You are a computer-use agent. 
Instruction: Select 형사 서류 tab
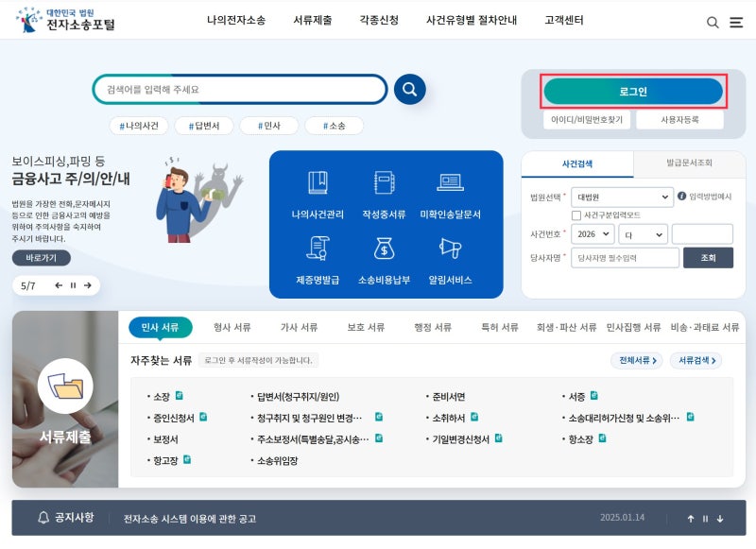click(x=232, y=327)
